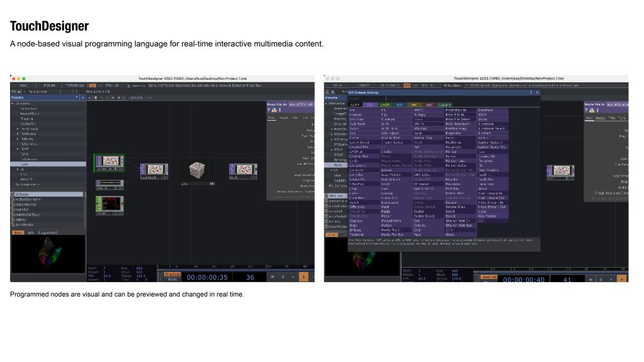Toggle the Realtime flag in right screenshot toolbar
This screenshot has height=362, width=644.
tap(453, 85)
